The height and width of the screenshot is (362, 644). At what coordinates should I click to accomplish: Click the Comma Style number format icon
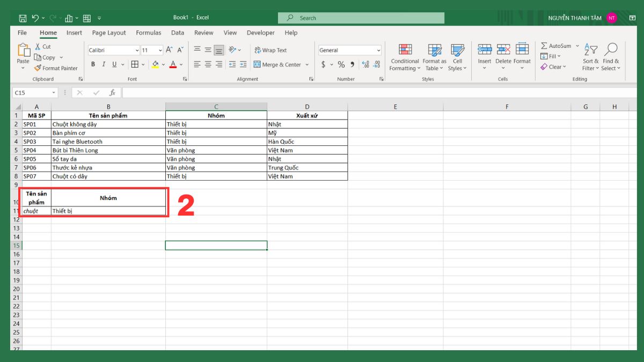(x=353, y=64)
